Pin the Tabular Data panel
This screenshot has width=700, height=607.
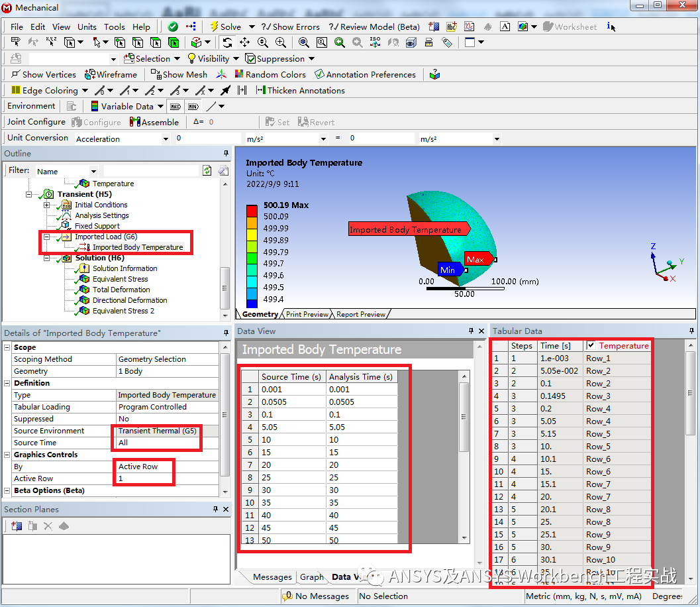click(x=691, y=331)
